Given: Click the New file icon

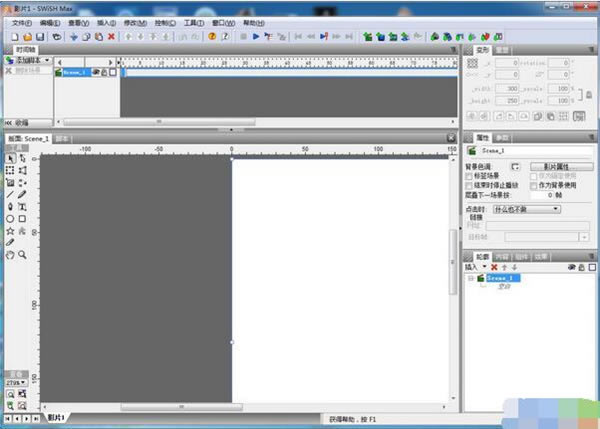Looking at the screenshot, I should click(15, 37).
